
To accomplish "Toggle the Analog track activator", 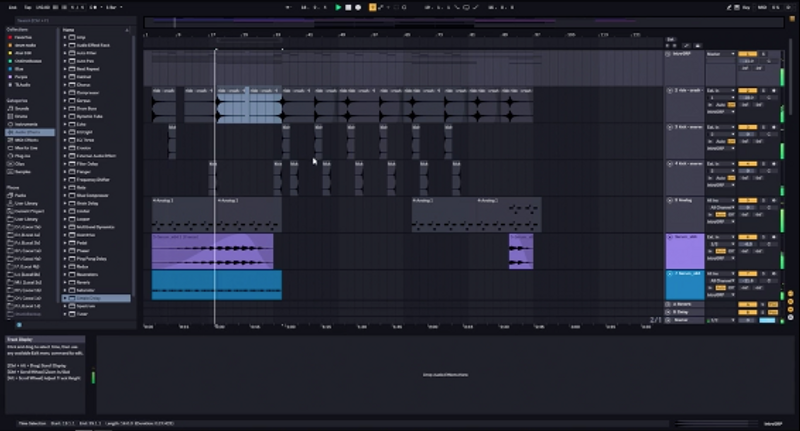I will click(x=747, y=200).
